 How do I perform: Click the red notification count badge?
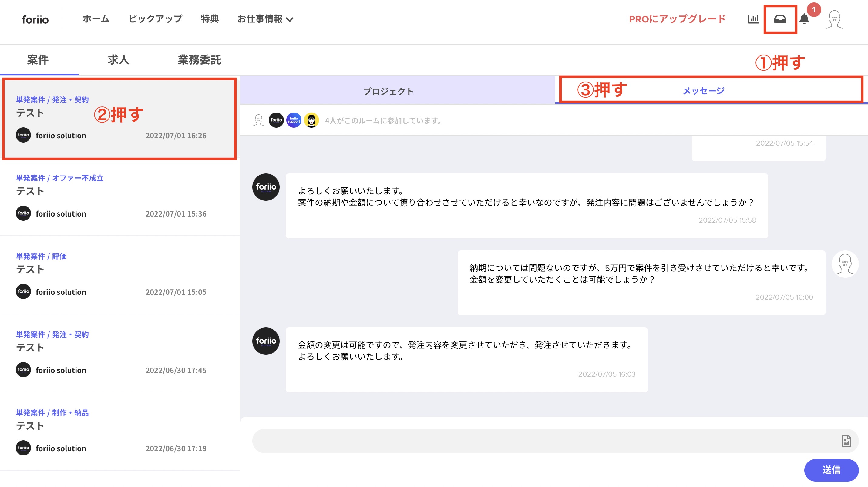click(x=813, y=9)
